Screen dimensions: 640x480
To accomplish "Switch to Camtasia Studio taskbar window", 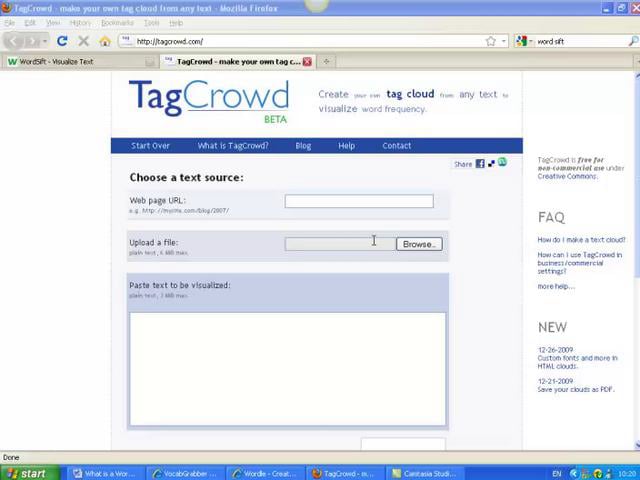I will [x=424, y=473].
